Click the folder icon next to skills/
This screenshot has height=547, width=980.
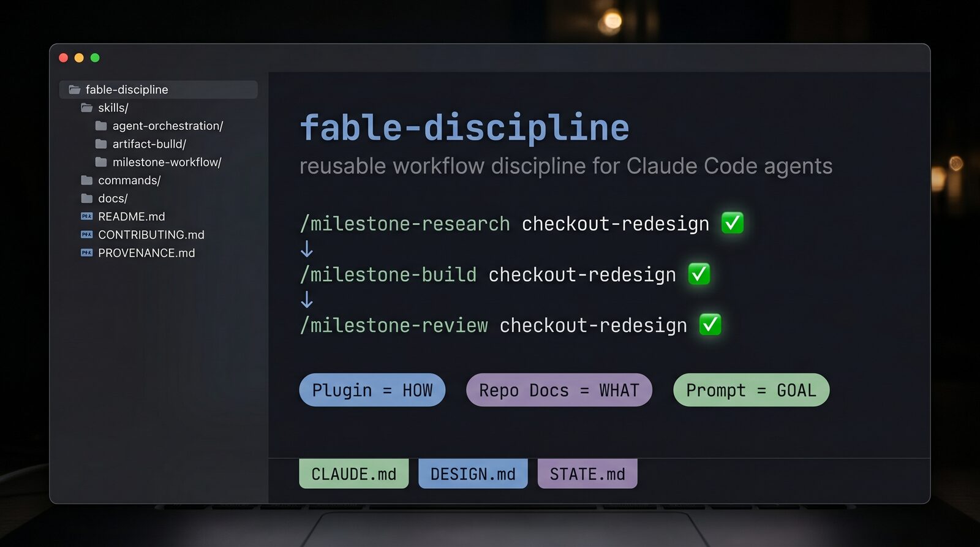point(87,108)
